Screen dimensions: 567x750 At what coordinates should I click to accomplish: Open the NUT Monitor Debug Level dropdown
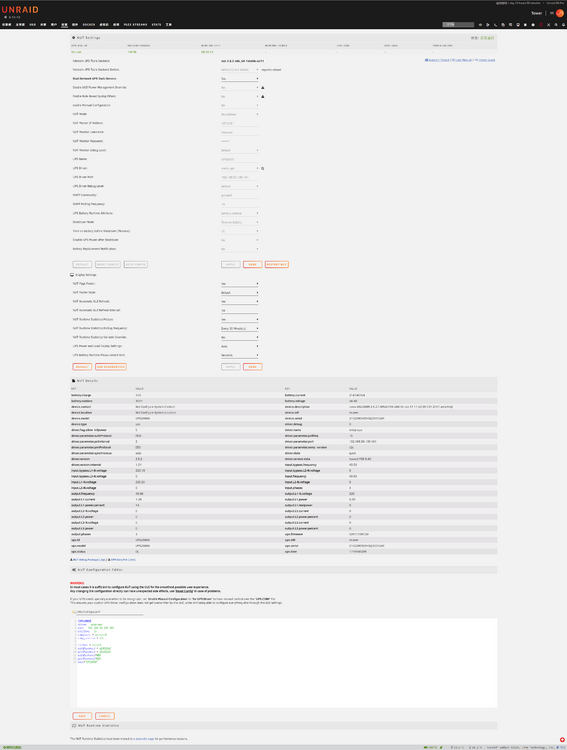tap(240, 150)
